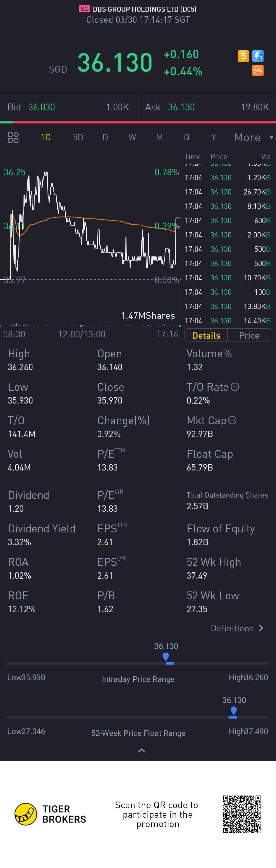Image resolution: width=276 pixels, height=868 pixels.
Task: Open the chart layout grid icon
Action: [x=13, y=137]
